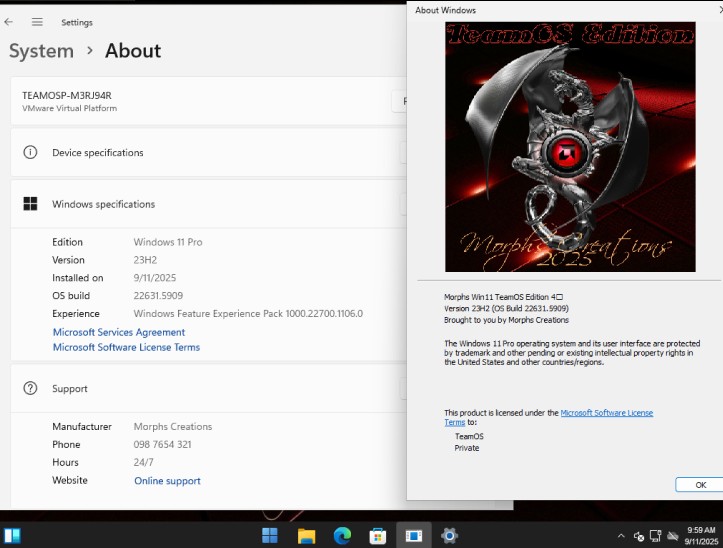Screen dimensions: 723x548
Task: Expand the Device specifications section
Action: click(x=208, y=153)
